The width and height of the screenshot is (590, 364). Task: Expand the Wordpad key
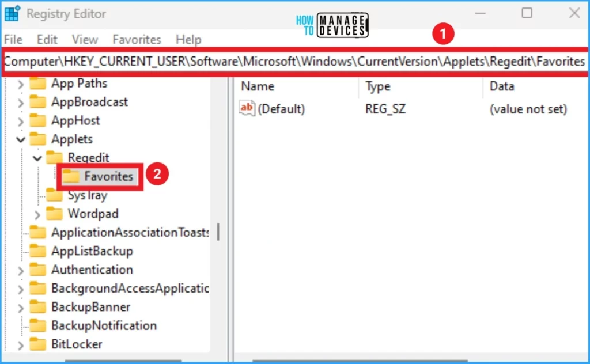[37, 215]
